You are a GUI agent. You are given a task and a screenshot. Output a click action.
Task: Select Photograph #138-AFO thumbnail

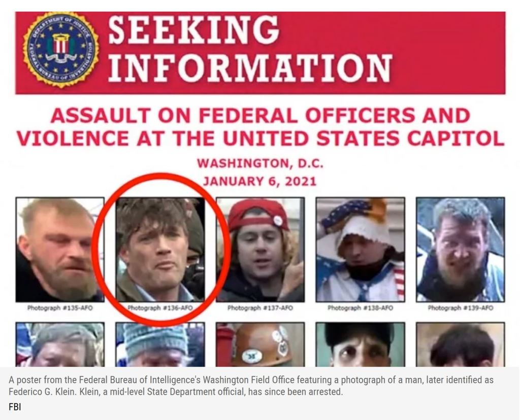click(x=361, y=250)
